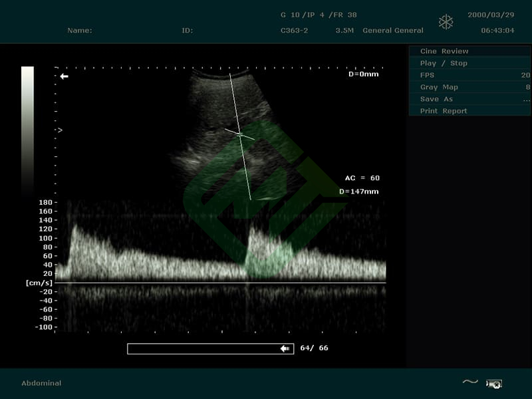Choose Print Report in the menu
The height and width of the screenshot is (399, 532).
(x=470, y=111)
